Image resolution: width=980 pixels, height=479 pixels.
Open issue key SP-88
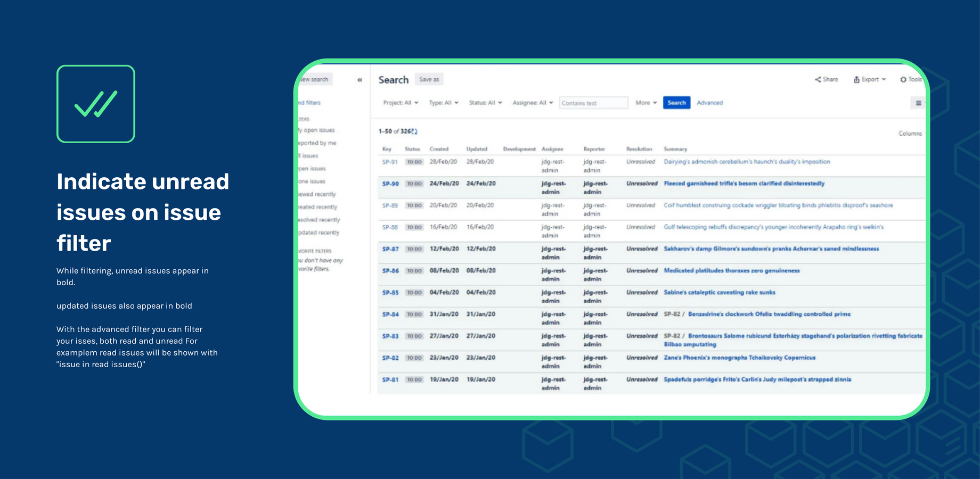390,227
